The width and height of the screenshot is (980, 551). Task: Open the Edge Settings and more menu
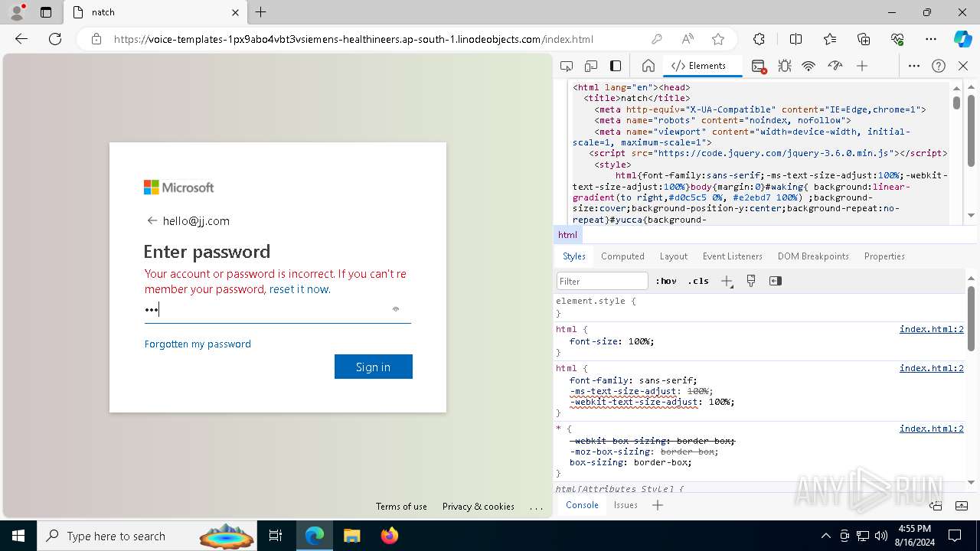coord(931,39)
